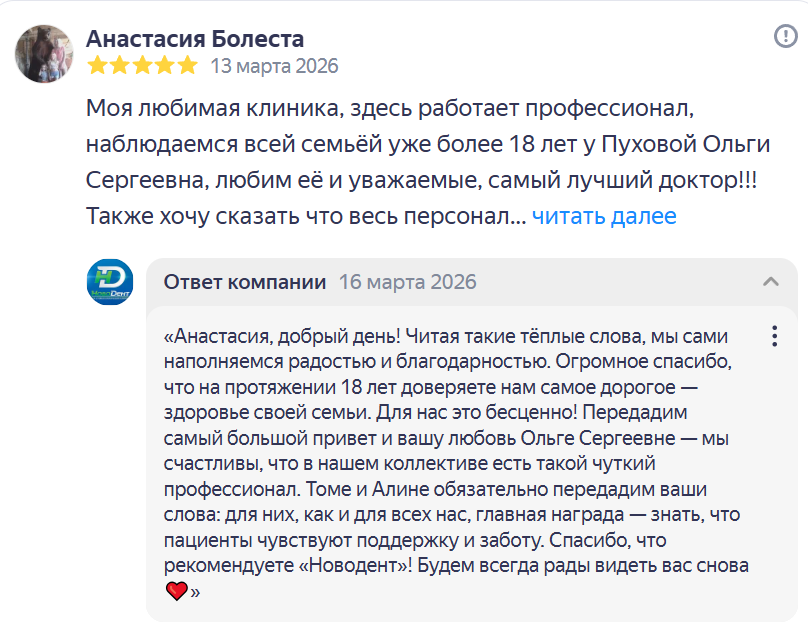This screenshot has width=808, height=637.
Task: Click the second rating star
Action: tap(120, 66)
